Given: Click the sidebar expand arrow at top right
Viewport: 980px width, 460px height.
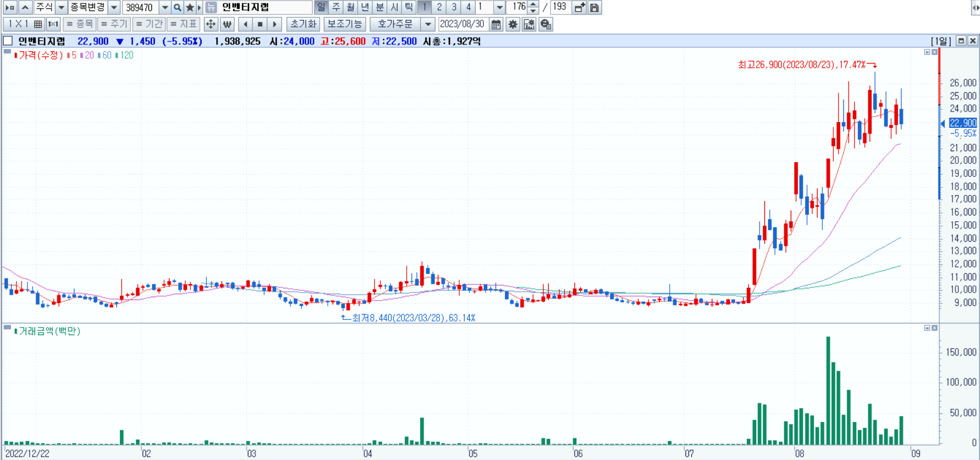Looking at the screenshot, I should pyautogui.click(x=975, y=8).
